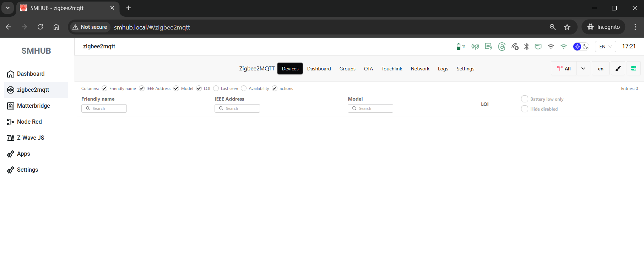Viewport: 644px width, 256px height.
Task: Click the Ethernet port status icon
Action: (x=538, y=47)
